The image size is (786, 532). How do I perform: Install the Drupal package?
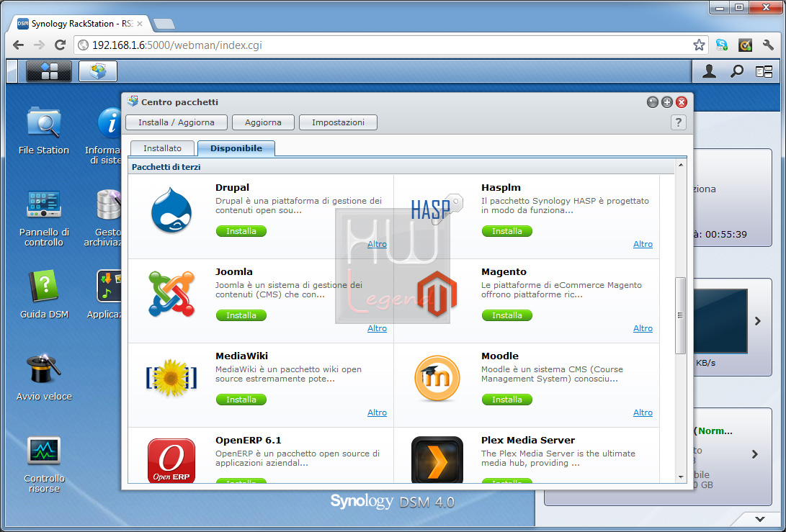click(x=241, y=231)
